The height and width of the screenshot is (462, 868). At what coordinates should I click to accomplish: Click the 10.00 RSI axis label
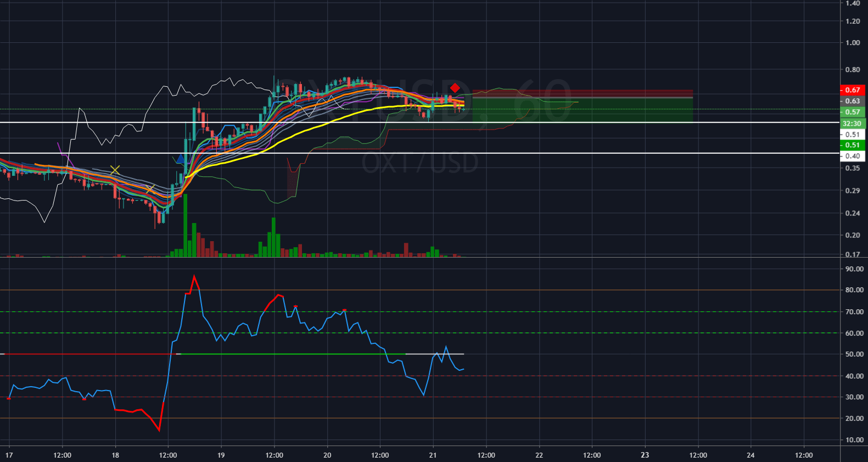pos(854,440)
